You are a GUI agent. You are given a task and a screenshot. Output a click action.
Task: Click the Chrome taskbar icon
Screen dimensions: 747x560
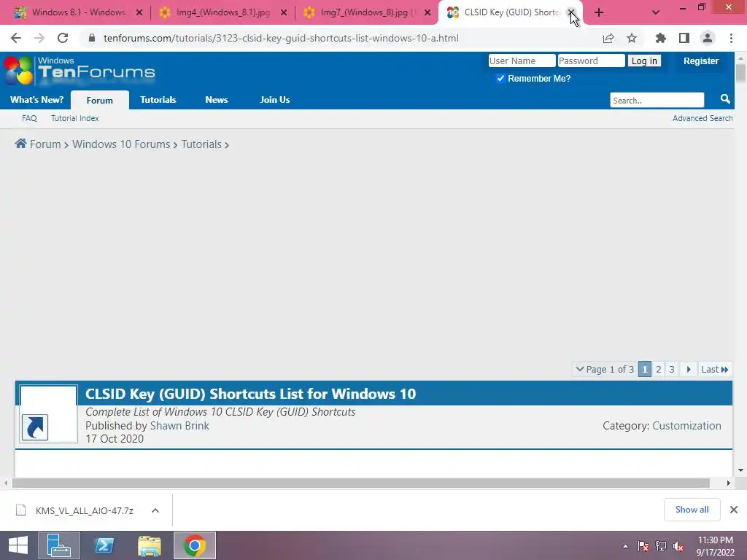194,545
